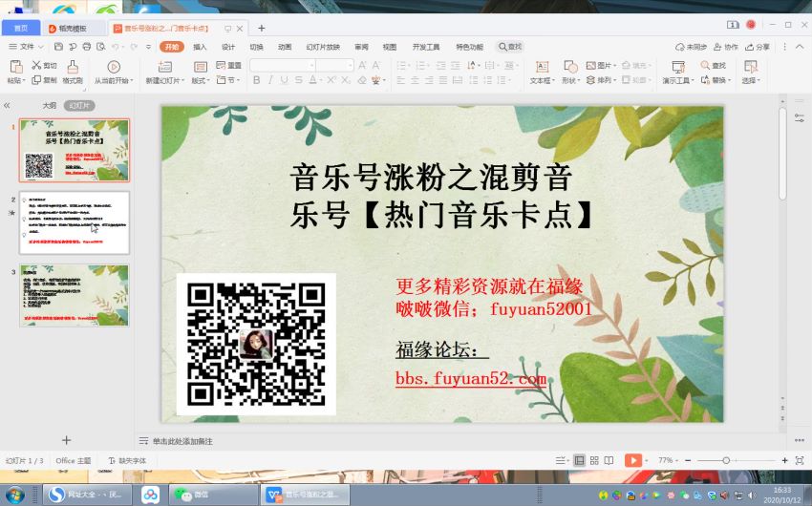Open the font size dropdown

(351, 65)
